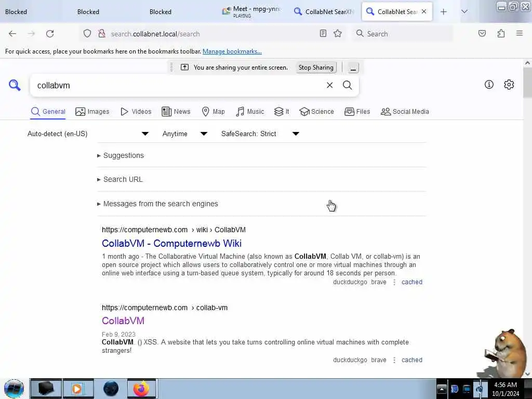The width and height of the screenshot is (532, 399).
Task: Switch to the It category
Action: click(282, 112)
